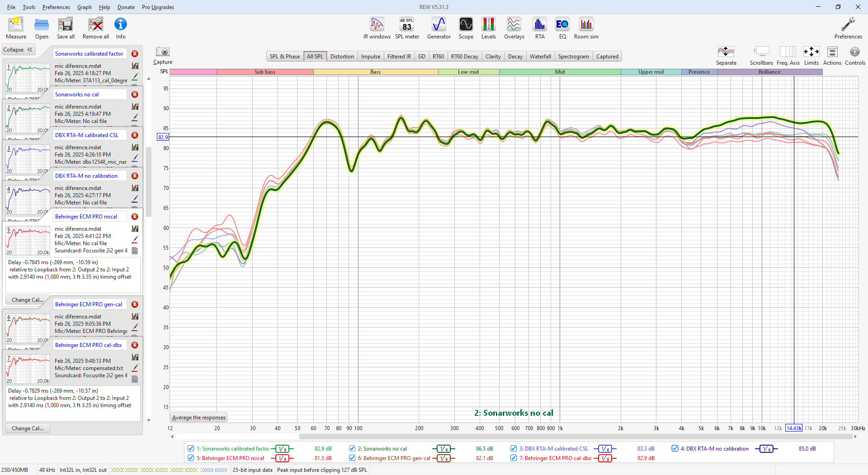
Task: Open the Donate menu
Action: (126, 7)
